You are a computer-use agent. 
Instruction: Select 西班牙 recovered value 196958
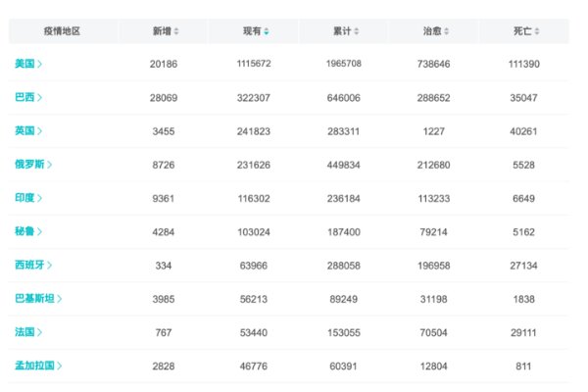[x=433, y=266]
